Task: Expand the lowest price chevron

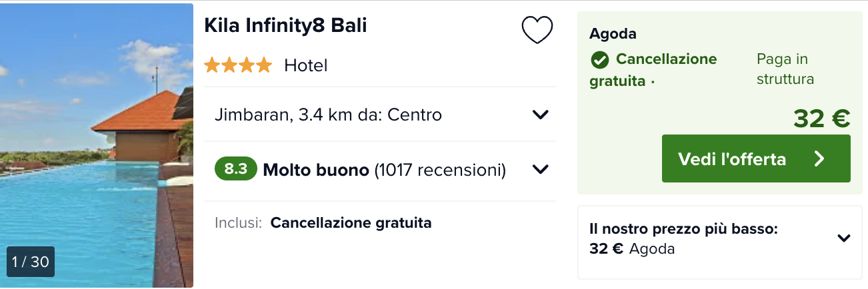Action: tap(844, 238)
